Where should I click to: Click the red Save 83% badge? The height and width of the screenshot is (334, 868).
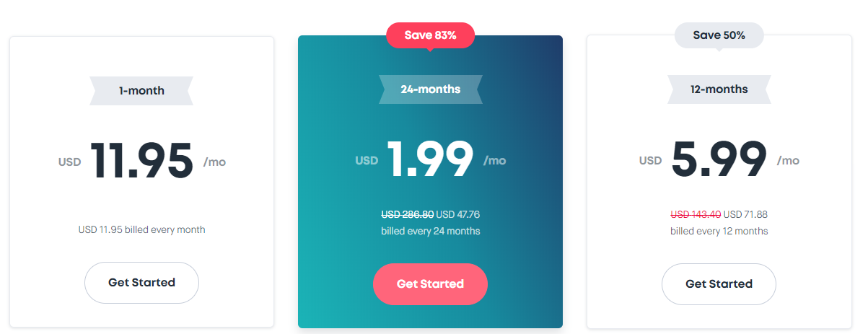(x=431, y=35)
